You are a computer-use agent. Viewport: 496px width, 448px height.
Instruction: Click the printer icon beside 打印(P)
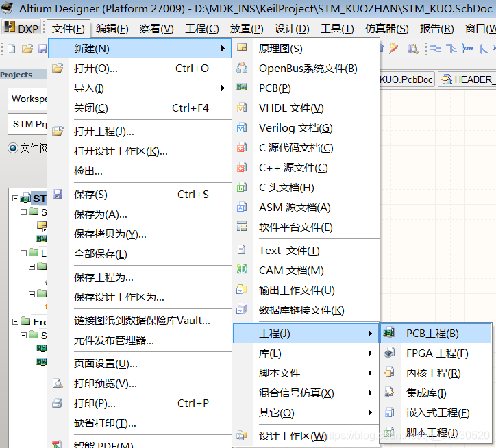58,403
